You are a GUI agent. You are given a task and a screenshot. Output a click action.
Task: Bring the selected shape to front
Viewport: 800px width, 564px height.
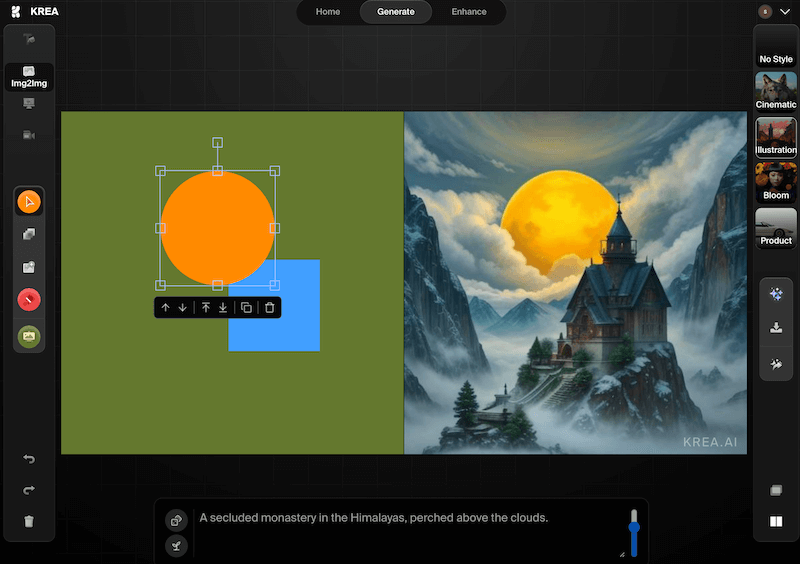tap(206, 308)
